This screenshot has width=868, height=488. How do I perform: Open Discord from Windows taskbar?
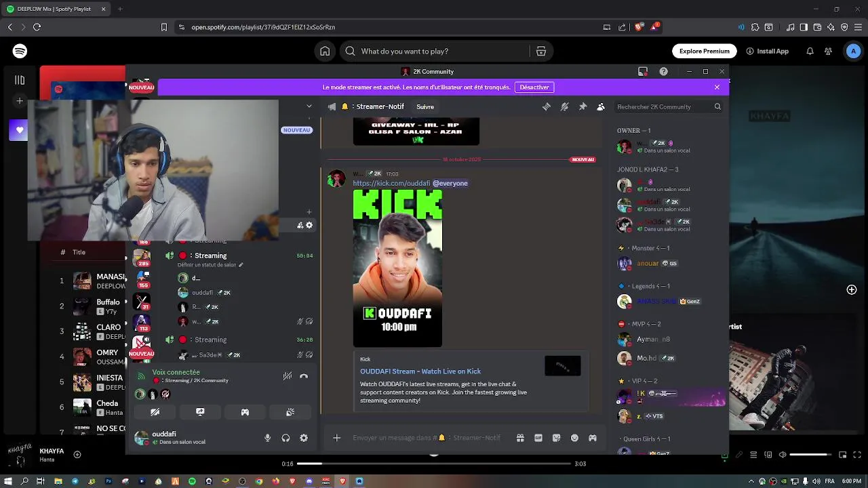[309, 481]
